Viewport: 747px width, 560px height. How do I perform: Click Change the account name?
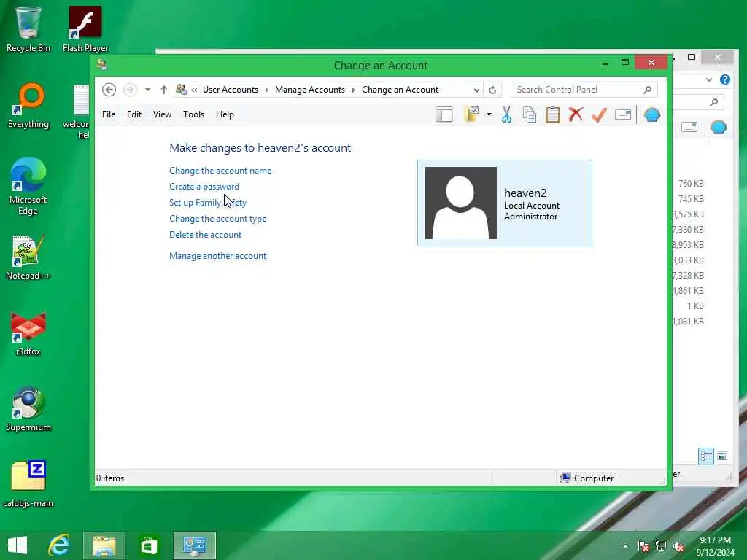pos(220,171)
